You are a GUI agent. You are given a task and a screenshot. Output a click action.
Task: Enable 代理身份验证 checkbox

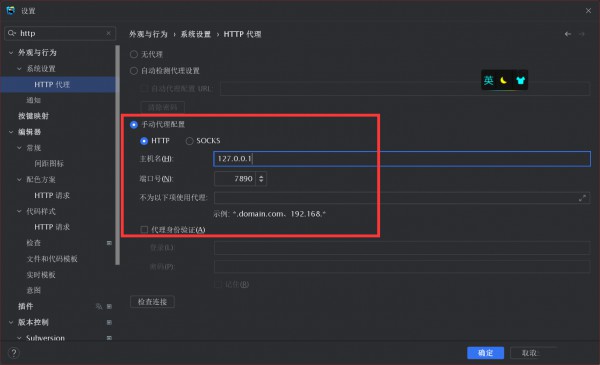144,230
